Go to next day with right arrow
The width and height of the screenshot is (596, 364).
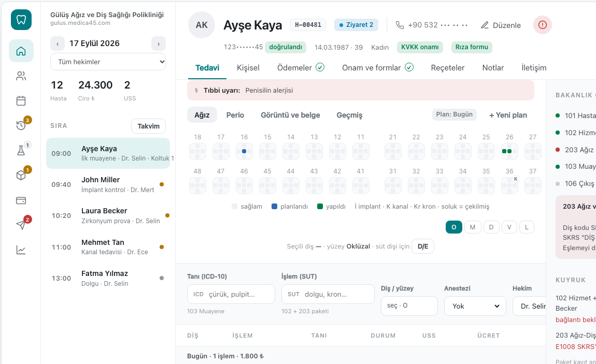pos(159,43)
